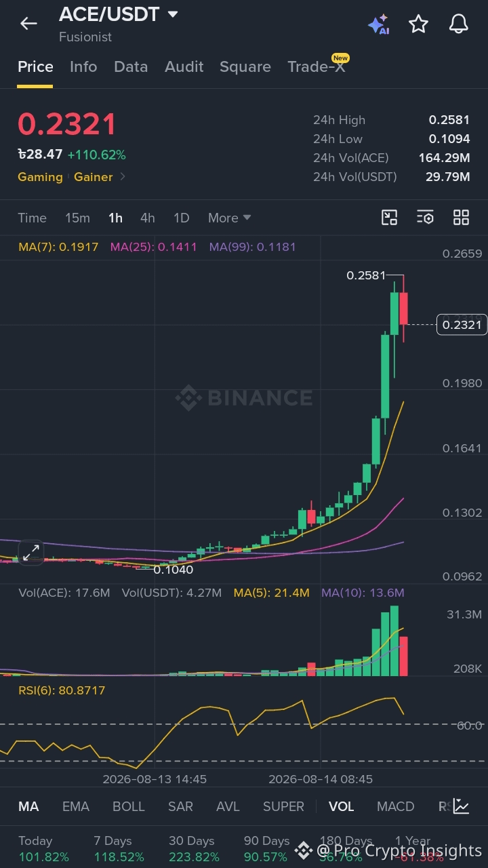488x868 pixels.
Task: Expand chart to fullscreen arrows icon
Action: point(31,553)
